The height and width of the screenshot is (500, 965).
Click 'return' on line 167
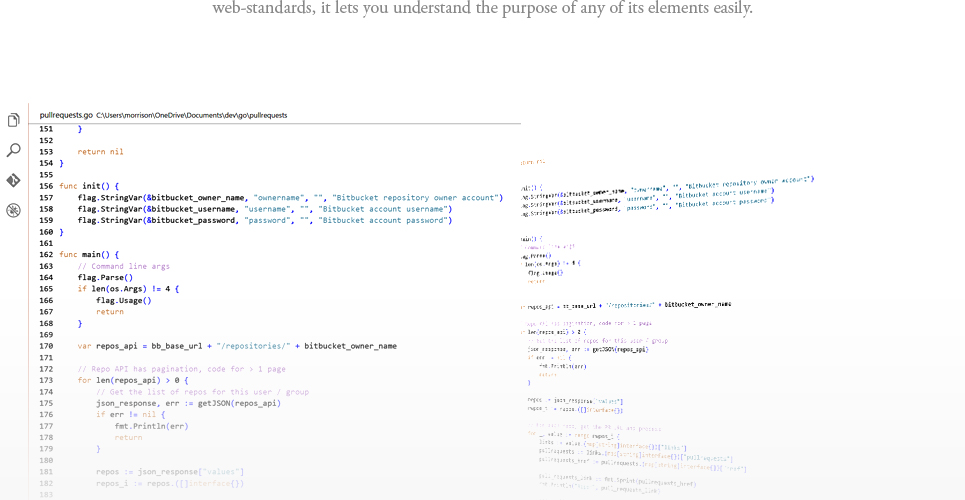[x=110, y=312]
